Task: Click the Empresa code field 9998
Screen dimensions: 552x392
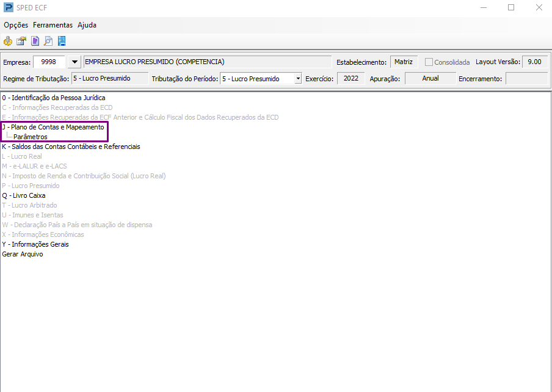Action: pos(49,62)
